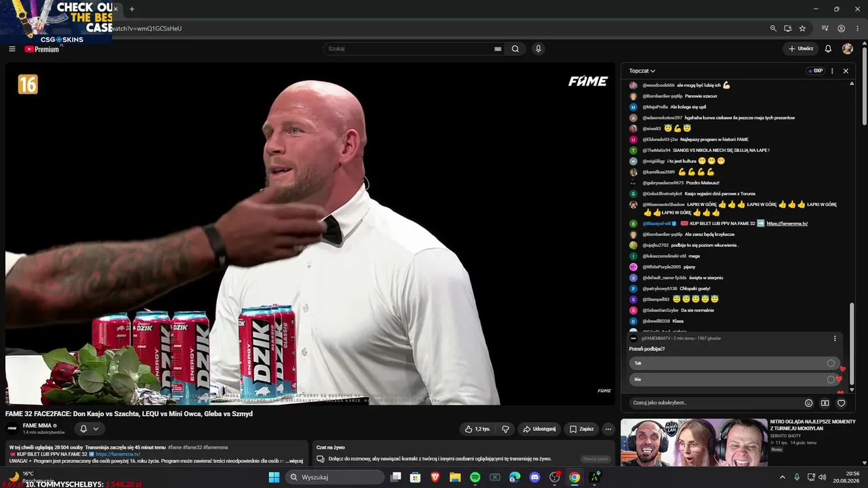Vote 'Tak' in the poll
The image size is (868, 488).
734,363
